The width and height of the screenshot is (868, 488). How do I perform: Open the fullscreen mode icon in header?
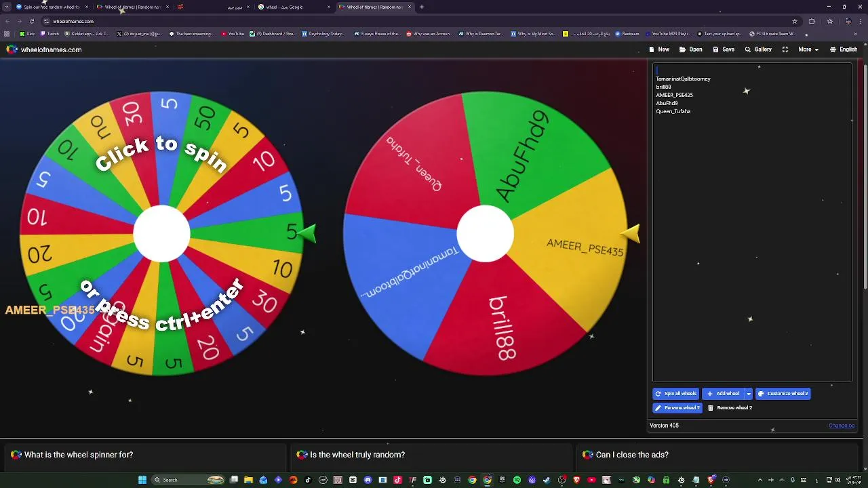click(x=785, y=49)
